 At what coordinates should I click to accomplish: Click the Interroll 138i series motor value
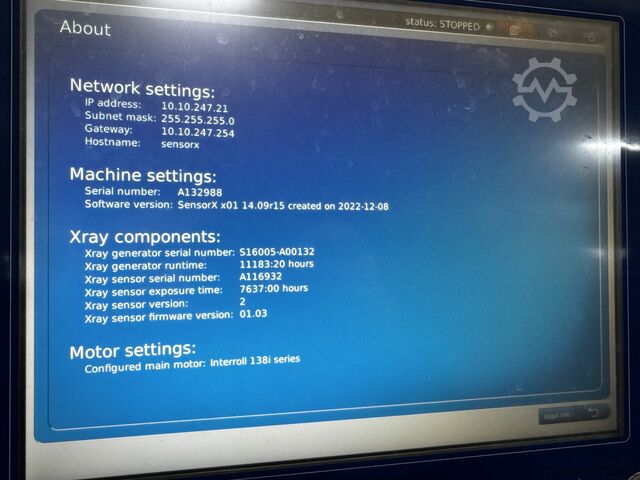coord(254,362)
